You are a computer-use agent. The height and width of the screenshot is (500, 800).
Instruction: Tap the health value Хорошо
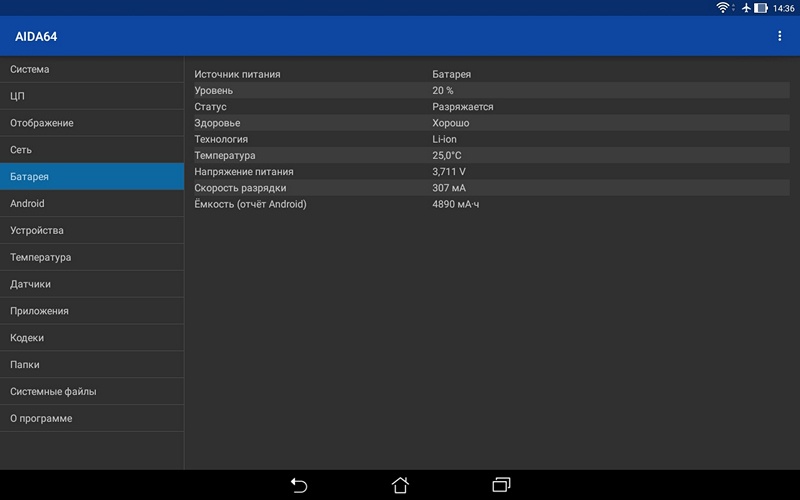point(451,123)
